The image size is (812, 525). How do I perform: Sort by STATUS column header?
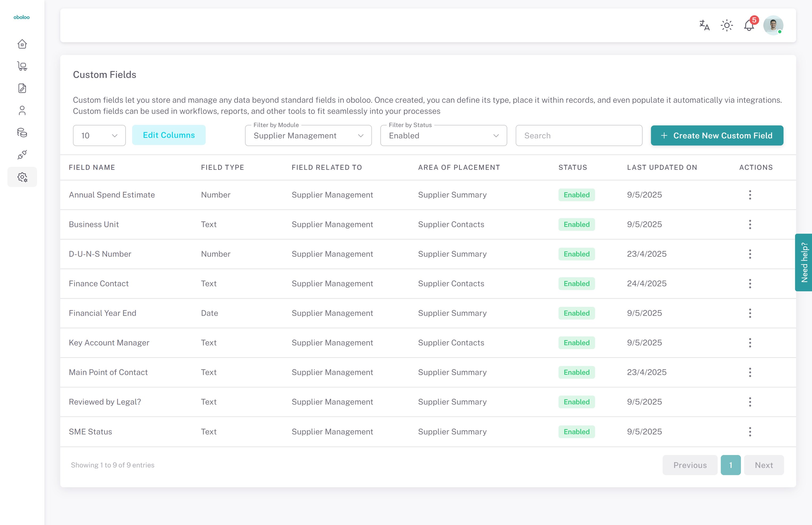pyautogui.click(x=573, y=167)
